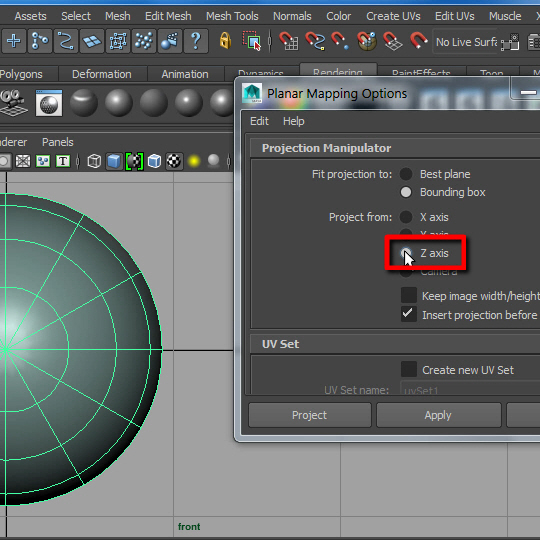Image resolution: width=540 pixels, height=540 pixels.
Task: Click the question mark miscellaneous mask icon
Action: [x=196, y=41]
